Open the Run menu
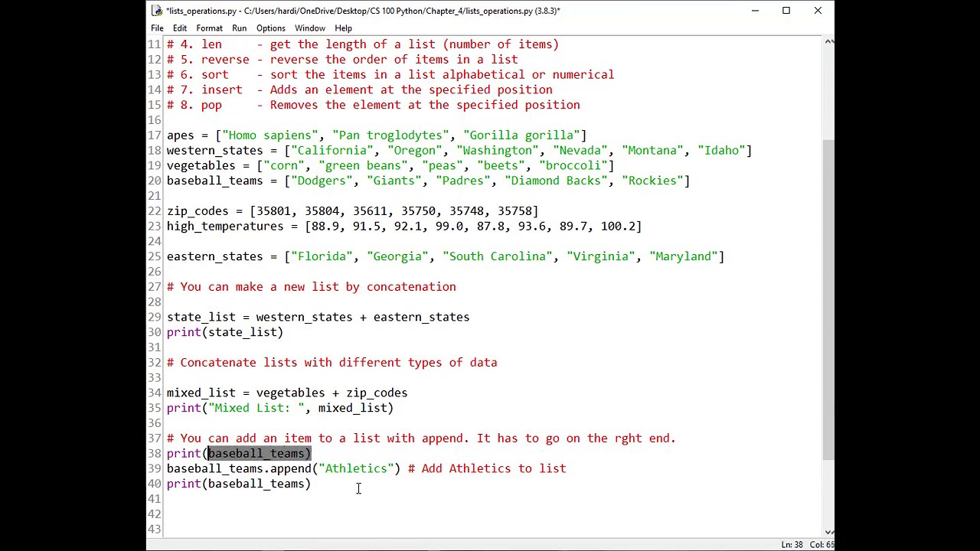This screenshot has width=980, height=551. (x=240, y=28)
